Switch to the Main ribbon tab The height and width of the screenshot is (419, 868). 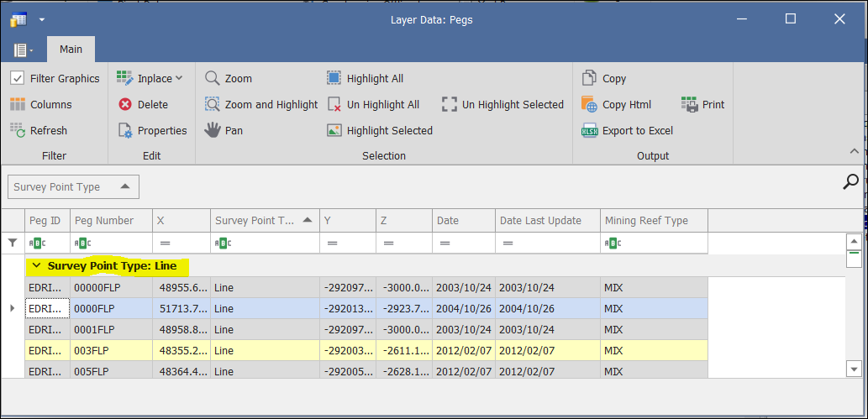(x=71, y=50)
